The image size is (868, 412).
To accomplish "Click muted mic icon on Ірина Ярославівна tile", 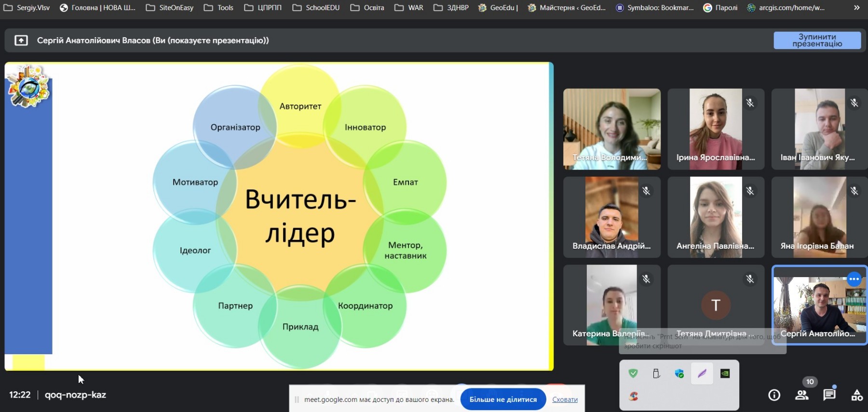I will coord(750,103).
